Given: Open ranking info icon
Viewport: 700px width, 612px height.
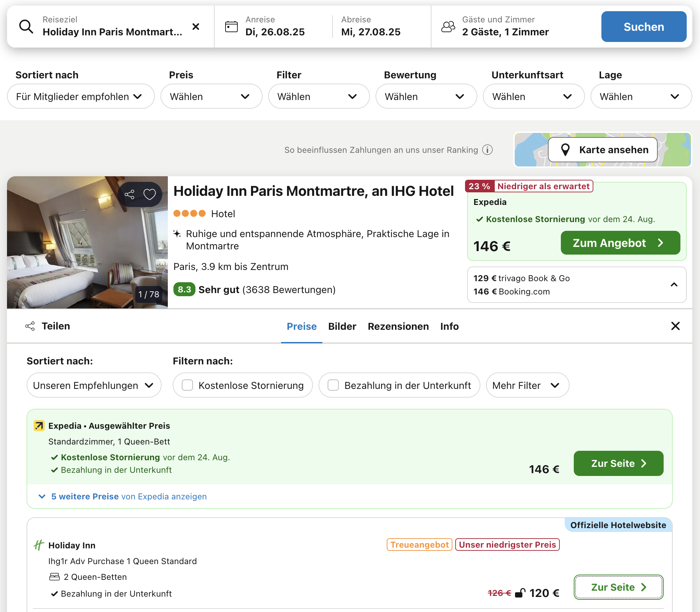Looking at the screenshot, I should coord(487,150).
